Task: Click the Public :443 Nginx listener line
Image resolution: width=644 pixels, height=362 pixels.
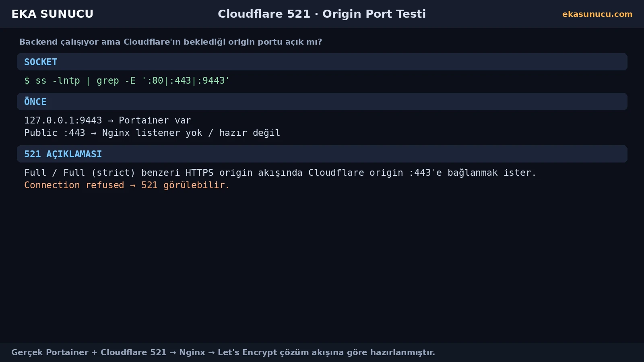Action: coord(152,133)
